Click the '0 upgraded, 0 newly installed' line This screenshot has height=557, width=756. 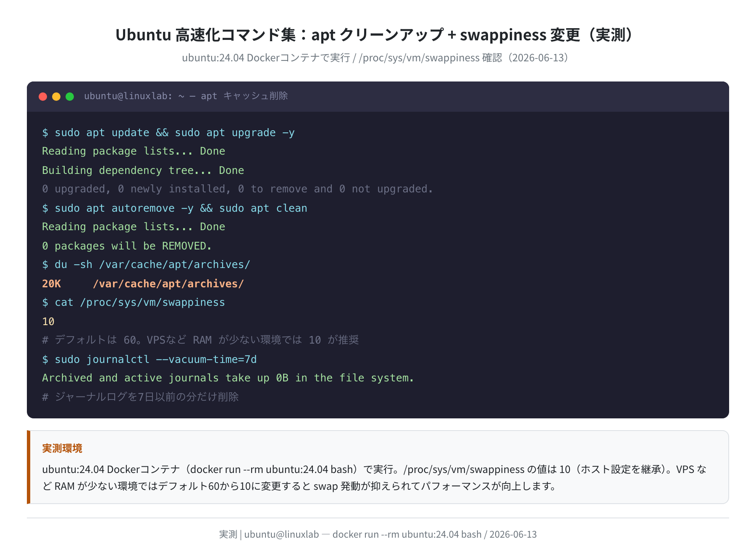pos(237,189)
